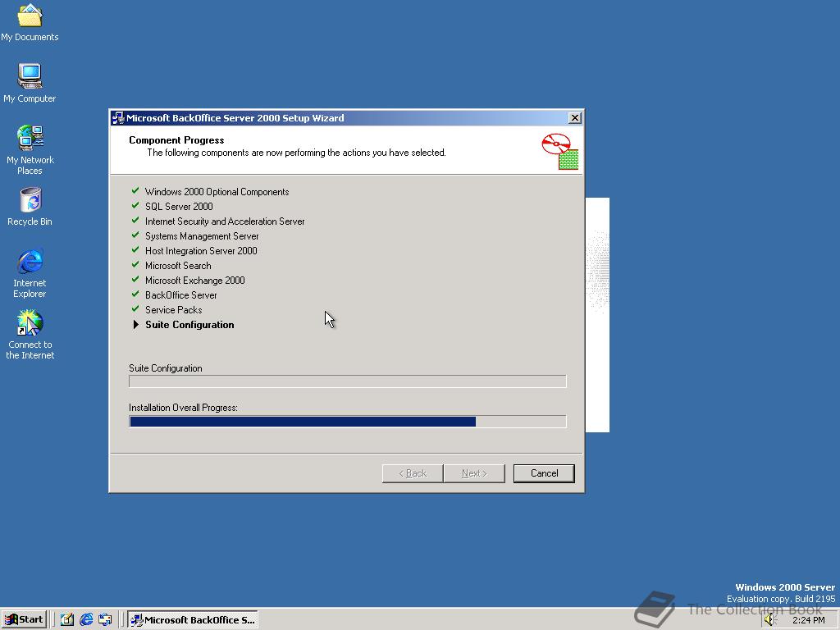Click the disabled Back button

point(413,473)
